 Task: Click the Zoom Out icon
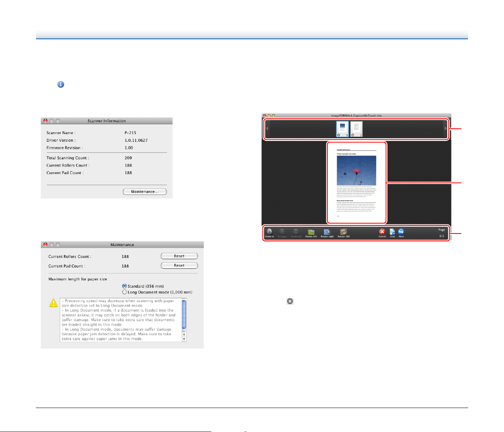(296, 231)
